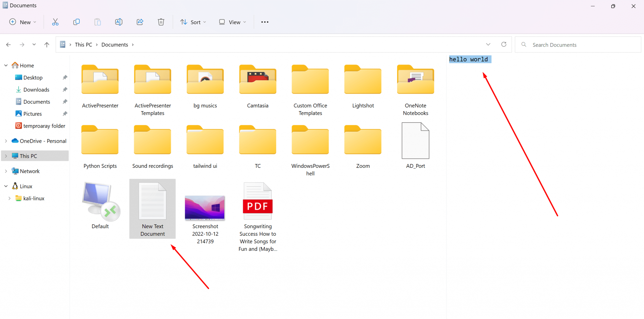Select Desktop in the navigation pane

(x=29, y=78)
